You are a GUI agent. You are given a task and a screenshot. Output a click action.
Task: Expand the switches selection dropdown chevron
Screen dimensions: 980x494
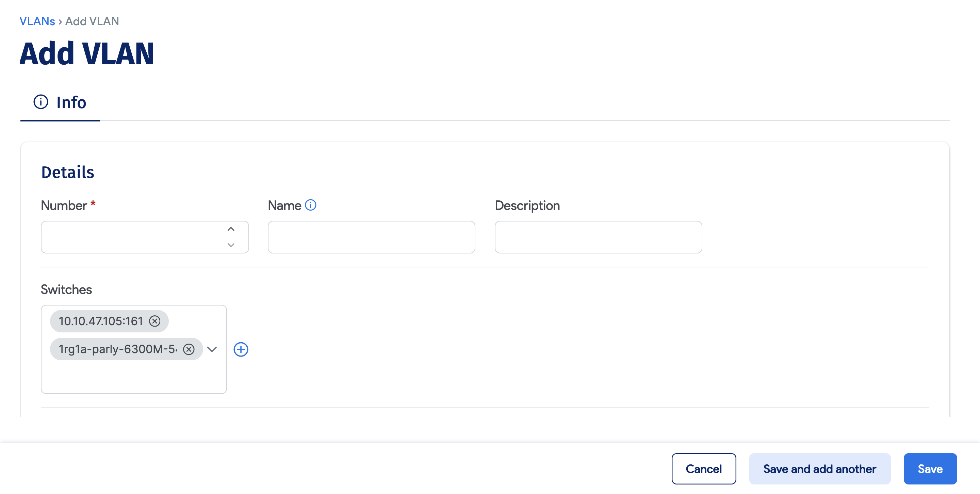click(212, 349)
